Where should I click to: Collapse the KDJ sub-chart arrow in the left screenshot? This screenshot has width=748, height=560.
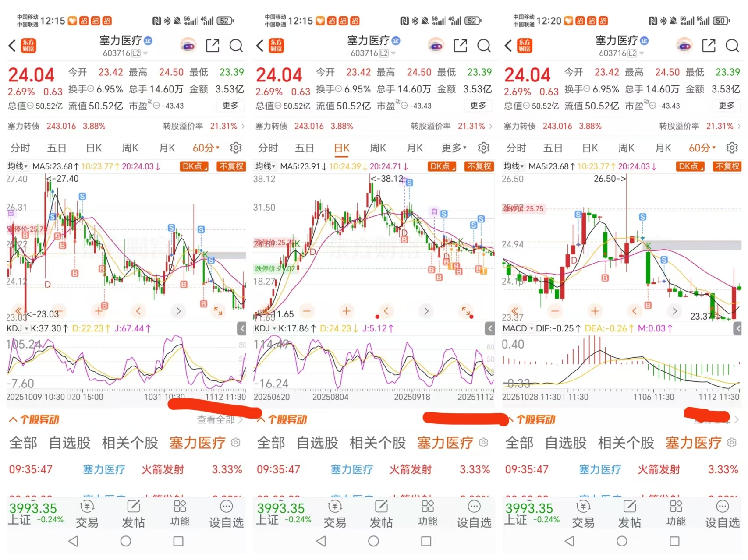point(241,328)
